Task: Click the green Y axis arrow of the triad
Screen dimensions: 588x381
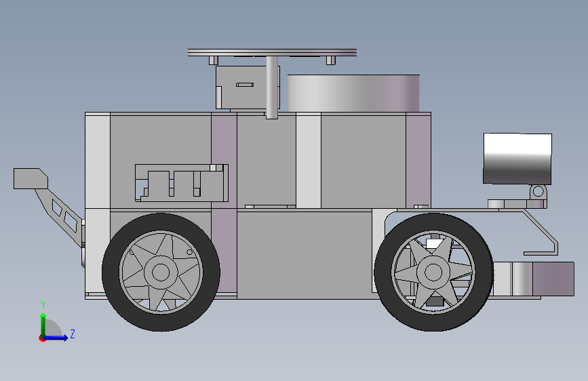Action: click(43, 324)
